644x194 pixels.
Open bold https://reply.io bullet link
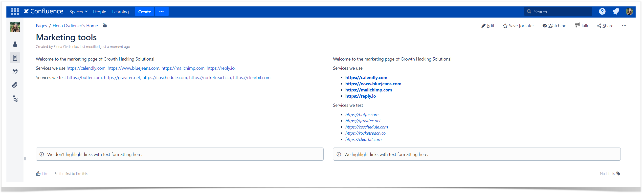click(x=360, y=96)
